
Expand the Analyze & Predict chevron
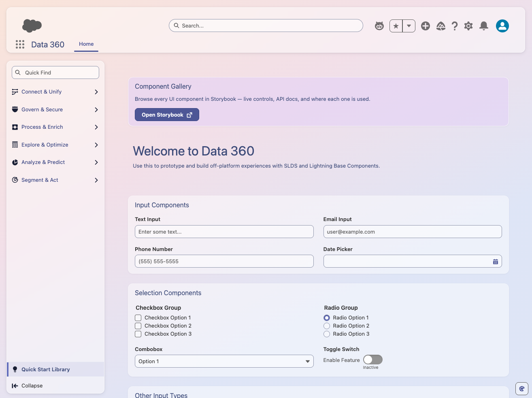pyautogui.click(x=96, y=162)
